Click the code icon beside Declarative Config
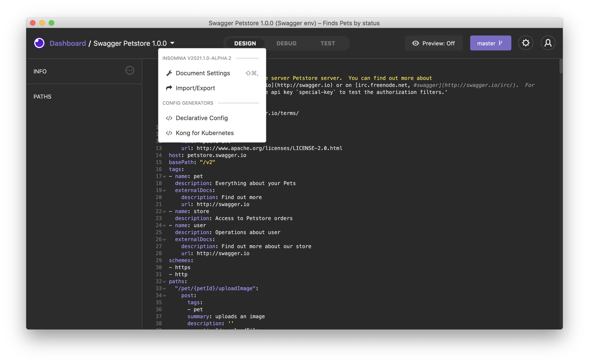This screenshot has height=364, width=589. pos(169,118)
